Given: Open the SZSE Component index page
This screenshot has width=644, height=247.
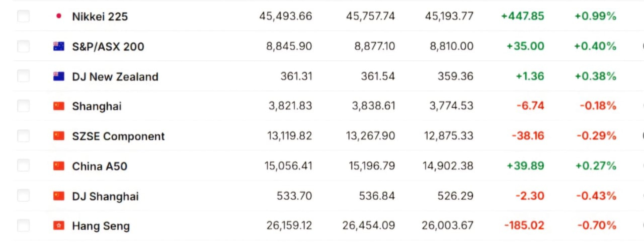Looking at the screenshot, I should [x=118, y=136].
